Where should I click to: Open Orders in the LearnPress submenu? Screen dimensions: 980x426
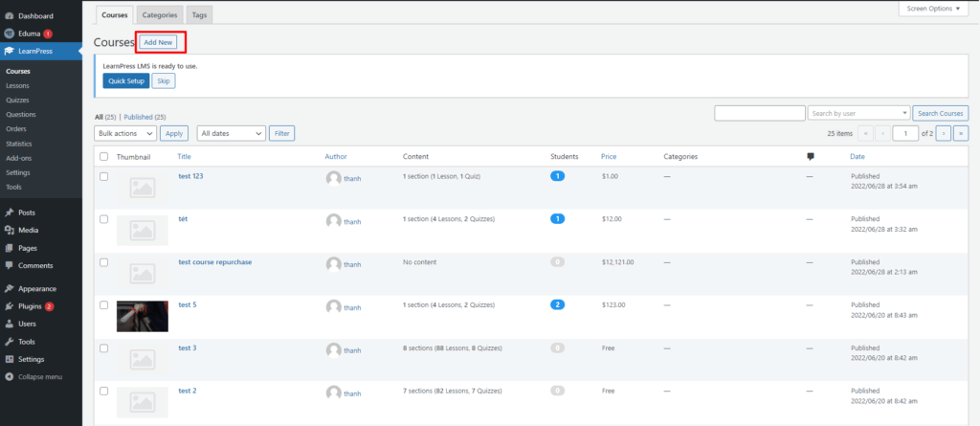(15, 129)
